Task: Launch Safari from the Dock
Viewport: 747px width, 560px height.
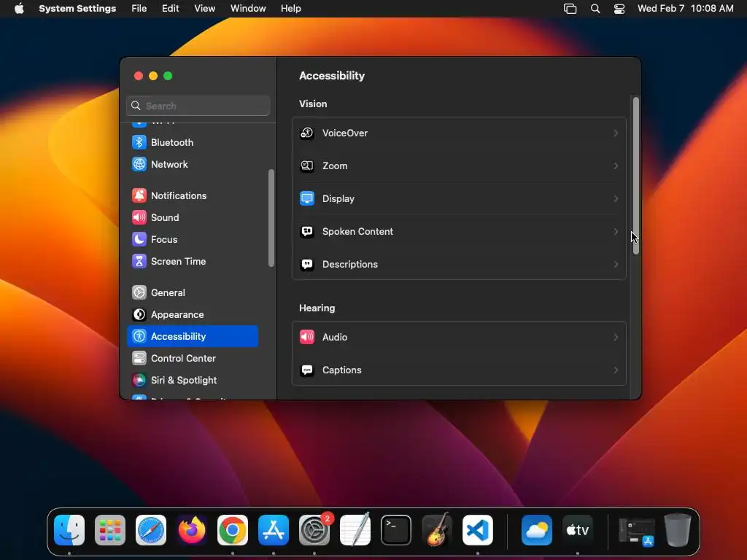Action: click(x=151, y=530)
